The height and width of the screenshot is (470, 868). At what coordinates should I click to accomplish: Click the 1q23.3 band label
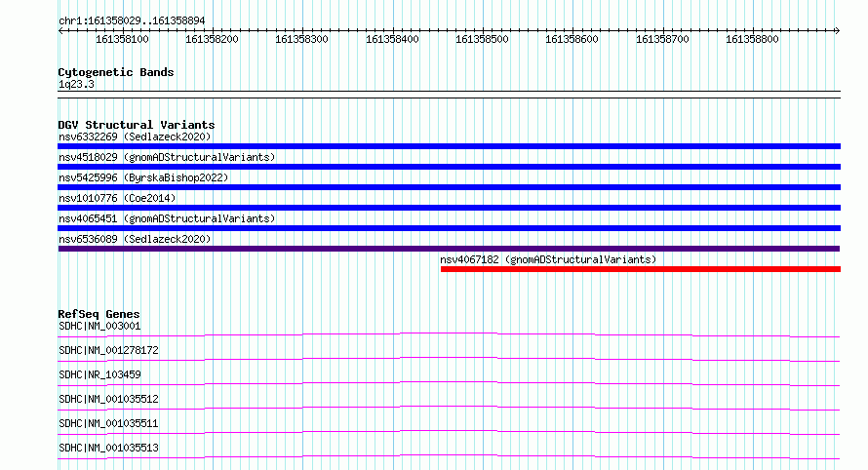[x=76, y=85]
